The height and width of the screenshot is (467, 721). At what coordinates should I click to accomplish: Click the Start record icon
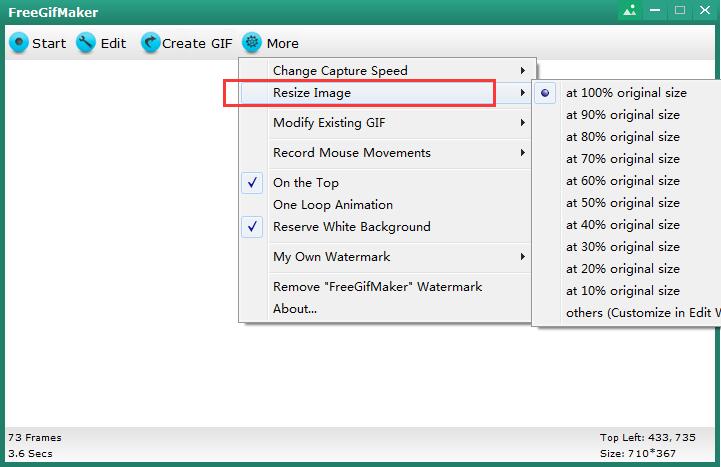(19, 43)
